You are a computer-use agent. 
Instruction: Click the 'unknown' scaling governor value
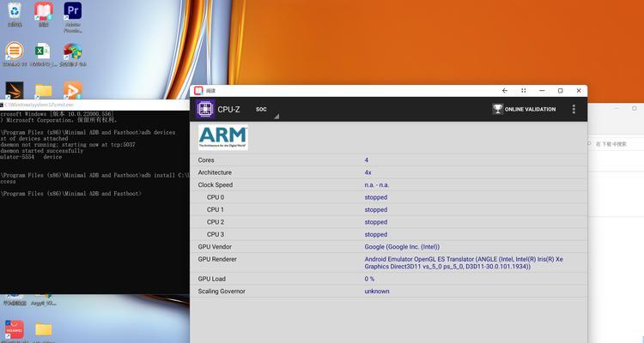(377, 292)
